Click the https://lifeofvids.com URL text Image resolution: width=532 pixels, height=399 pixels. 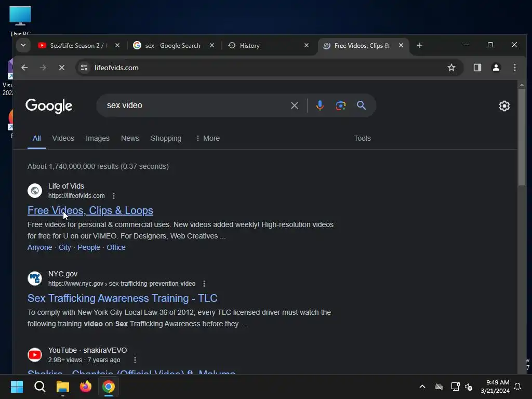76,196
